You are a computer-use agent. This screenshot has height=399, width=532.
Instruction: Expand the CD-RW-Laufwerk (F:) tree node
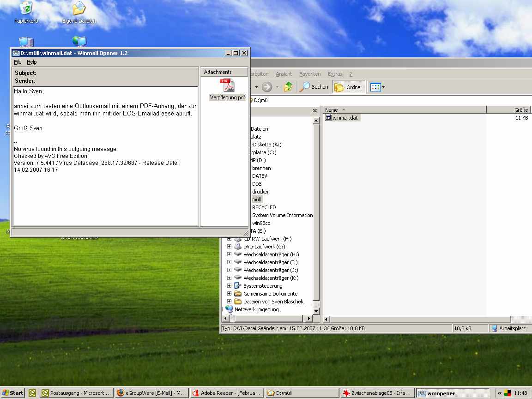pyautogui.click(x=229, y=239)
